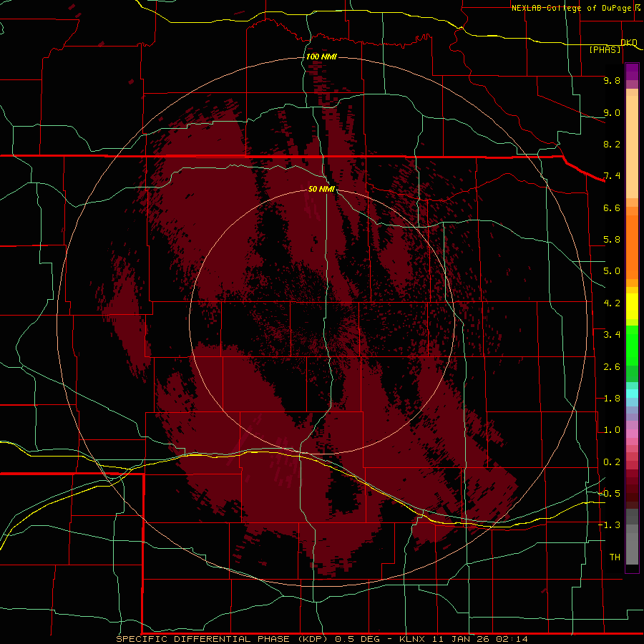644x644 pixels.
Task: Click the 2.6 scale value
Action: 612,367
